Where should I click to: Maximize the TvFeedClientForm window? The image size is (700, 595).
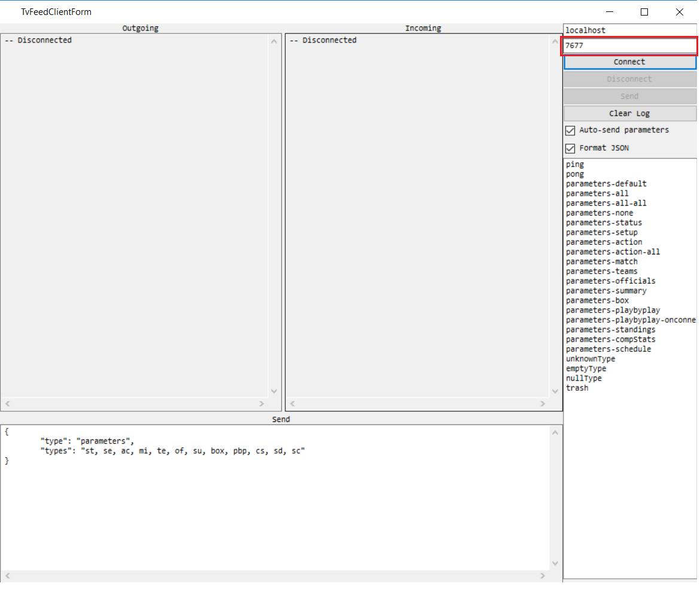click(x=644, y=12)
